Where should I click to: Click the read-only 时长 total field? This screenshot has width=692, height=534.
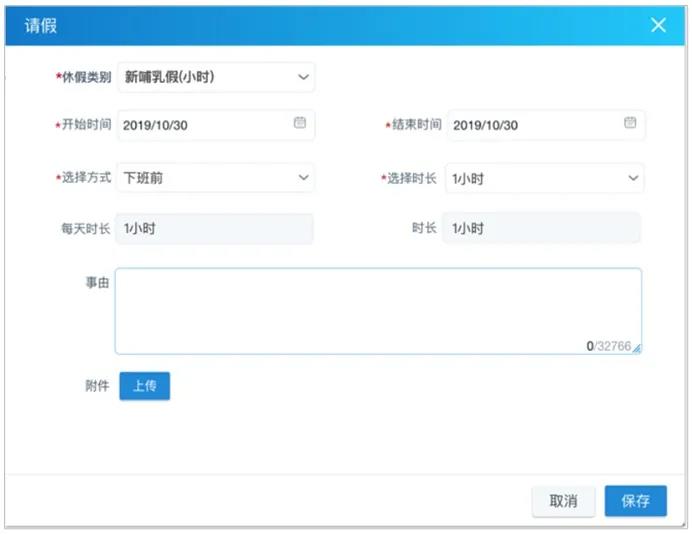tap(541, 228)
